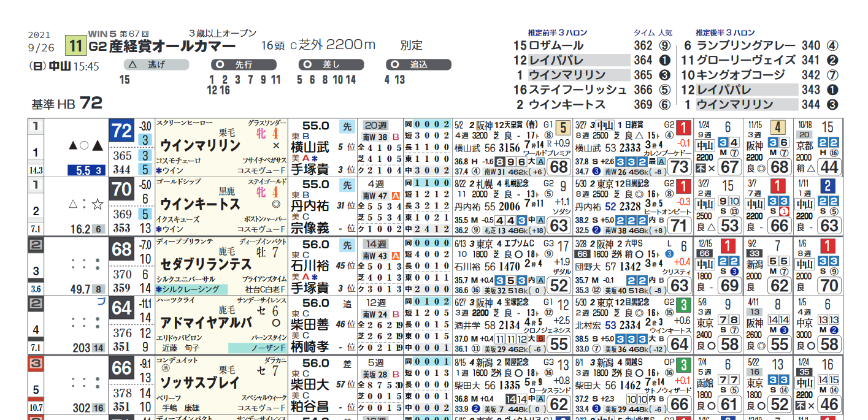Click the HB 66 box for ソッサスブレイ
868x420 pixels.
(122, 367)
